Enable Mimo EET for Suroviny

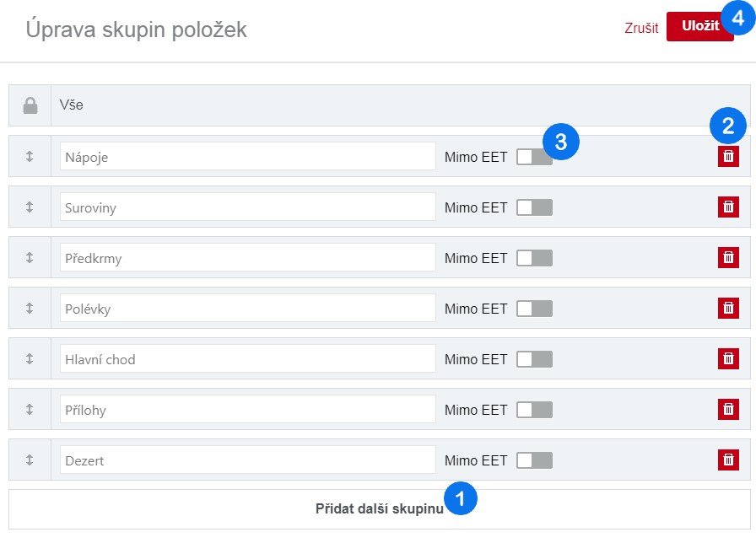click(x=534, y=207)
